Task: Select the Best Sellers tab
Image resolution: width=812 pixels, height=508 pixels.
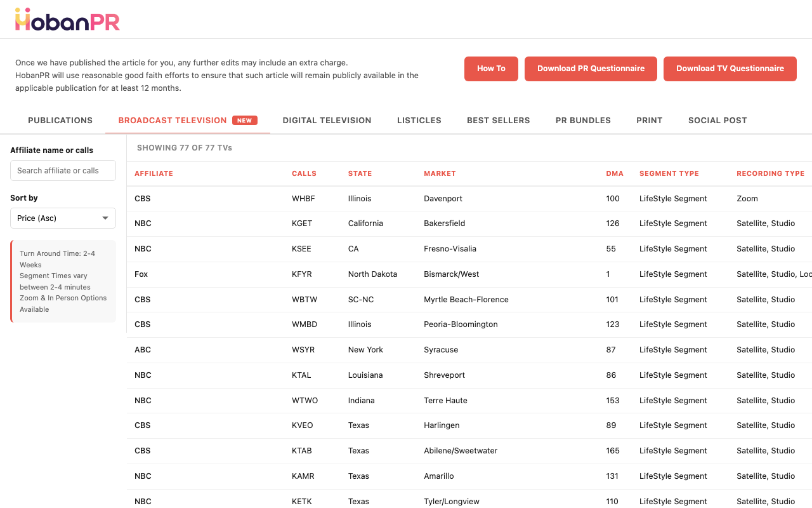Action: (498, 120)
